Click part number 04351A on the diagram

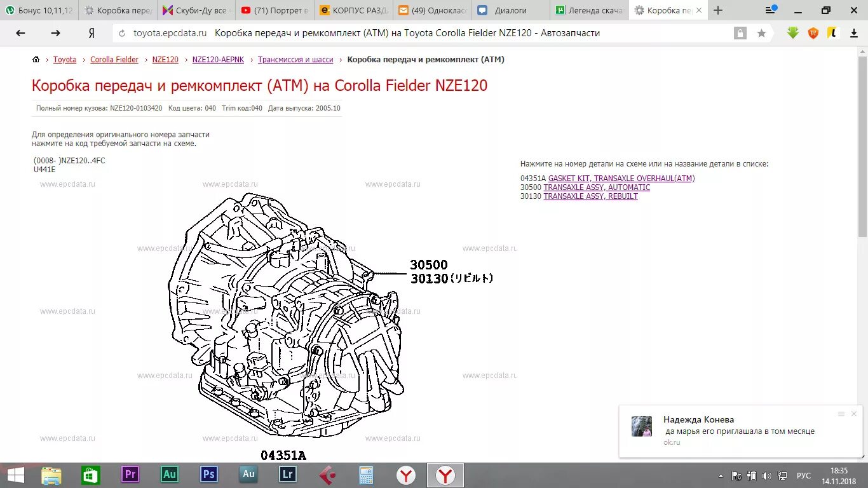[x=283, y=455]
